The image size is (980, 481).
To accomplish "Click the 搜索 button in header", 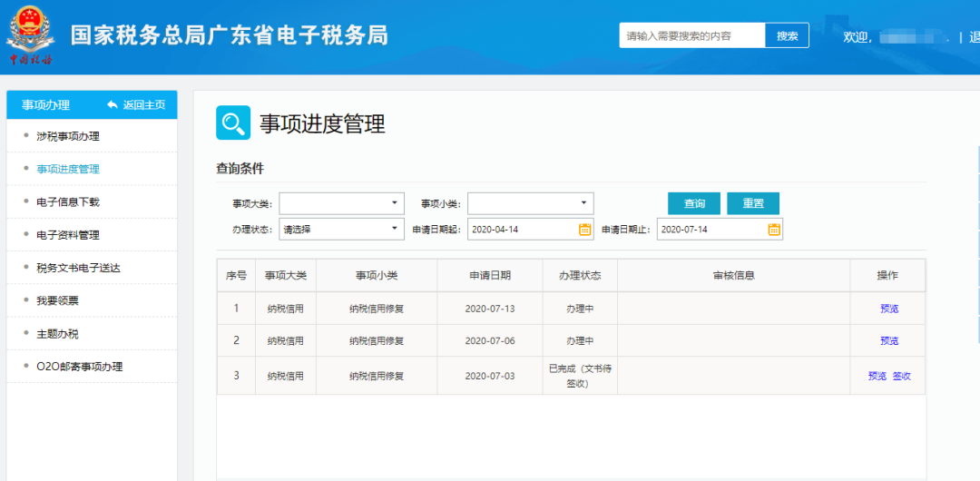I will [787, 35].
